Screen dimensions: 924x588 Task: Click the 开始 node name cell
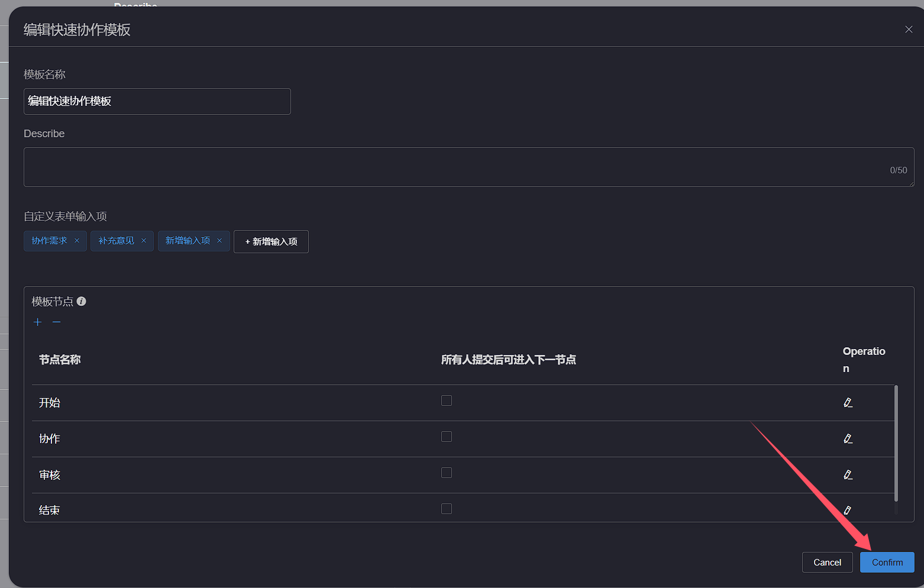click(50, 403)
